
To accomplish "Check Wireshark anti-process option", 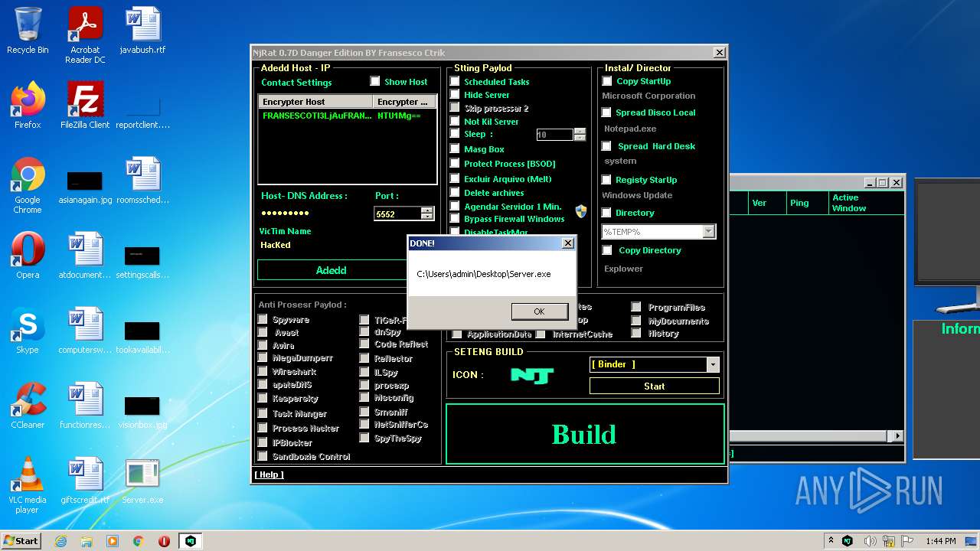I will (x=263, y=371).
